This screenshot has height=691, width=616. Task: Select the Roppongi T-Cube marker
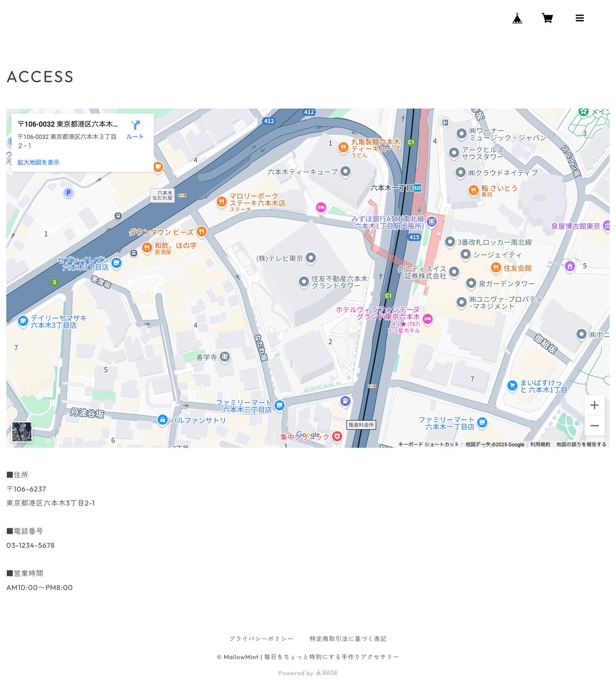[x=346, y=171]
